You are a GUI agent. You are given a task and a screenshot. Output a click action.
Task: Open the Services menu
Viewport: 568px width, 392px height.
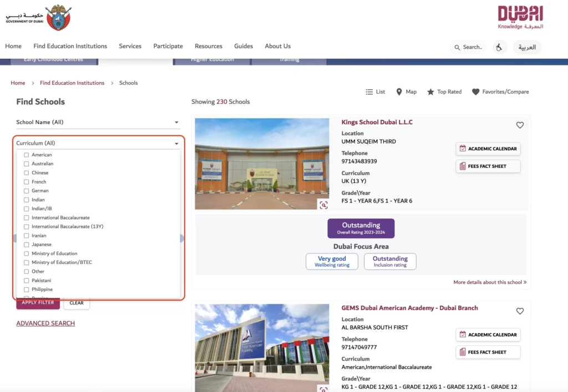[130, 47]
